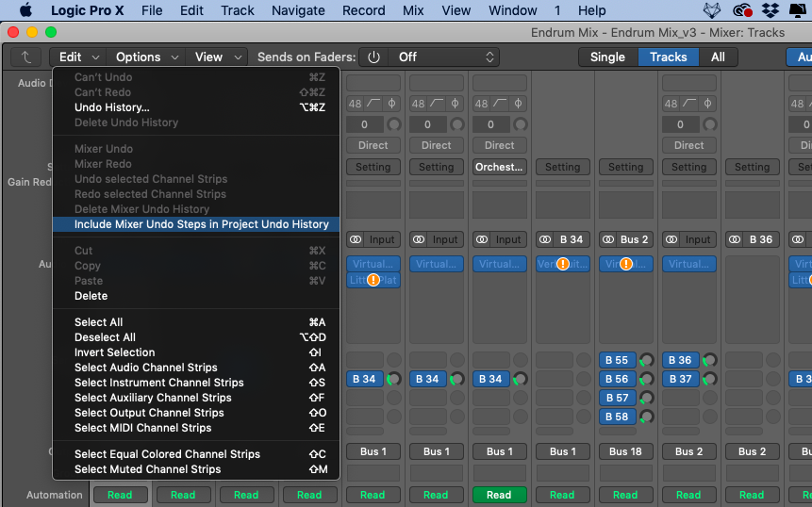Open the Sends on Faders Off pop-up

coord(444,57)
